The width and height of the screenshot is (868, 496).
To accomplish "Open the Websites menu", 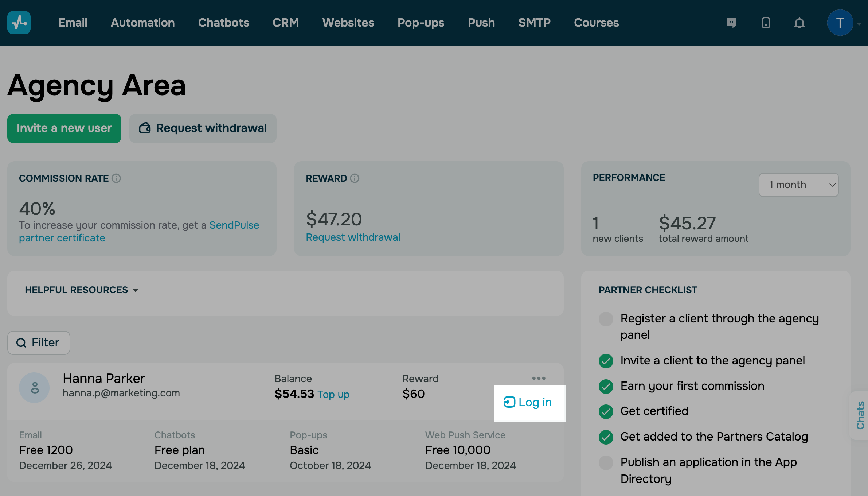I will 348,23.
